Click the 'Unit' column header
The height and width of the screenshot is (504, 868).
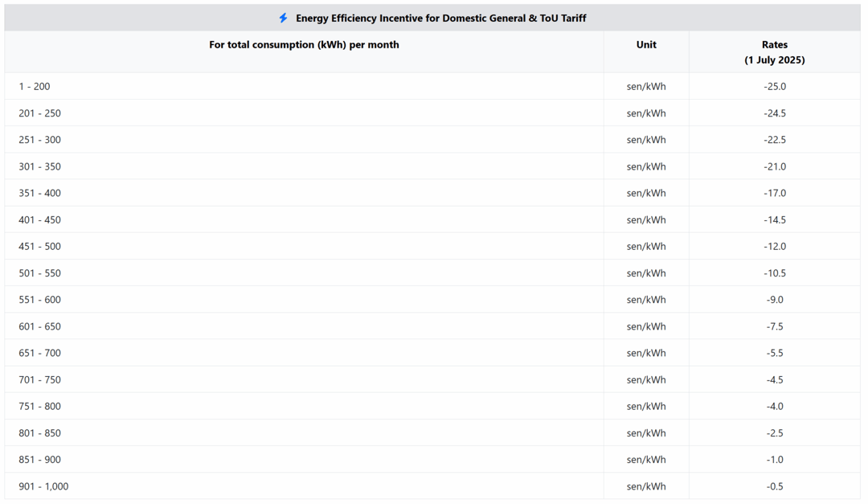[646, 45]
